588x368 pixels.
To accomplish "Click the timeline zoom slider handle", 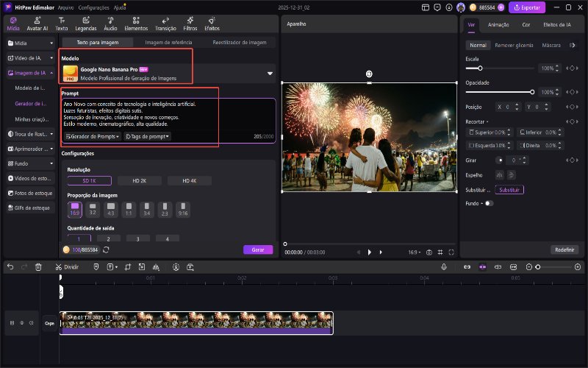I will [x=538, y=267].
